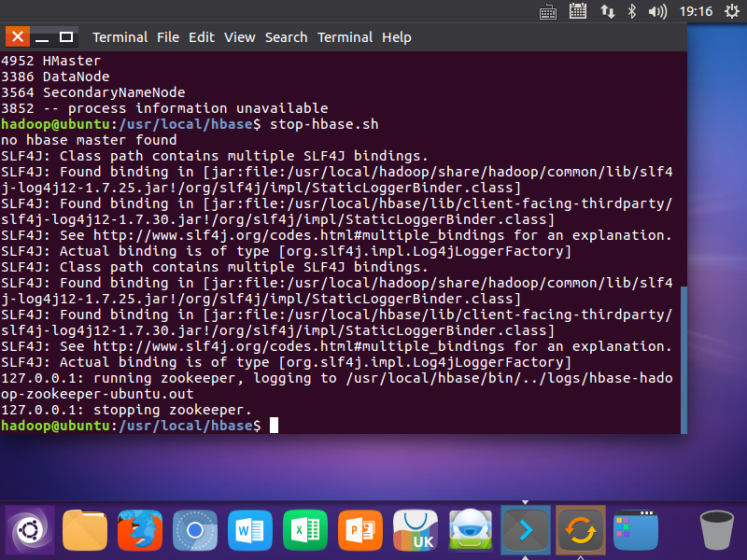This screenshot has height=560, width=747.
Task: Open the File menu
Action: [168, 37]
